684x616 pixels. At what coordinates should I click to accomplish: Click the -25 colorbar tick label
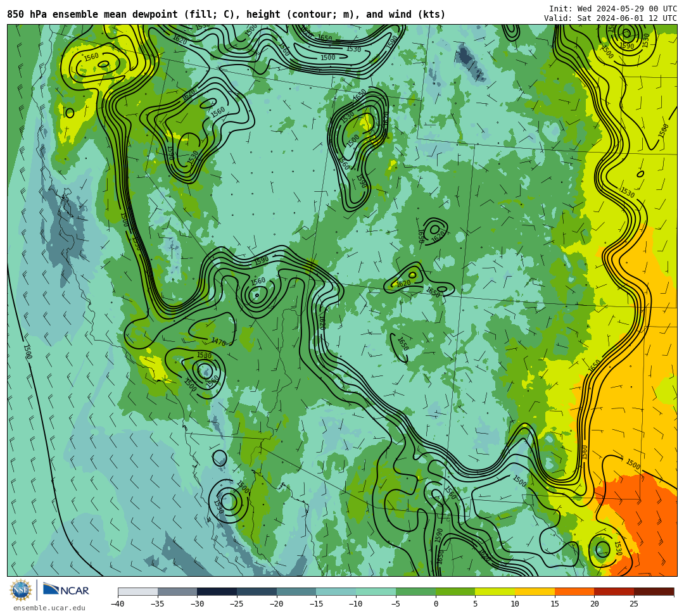coord(236,604)
